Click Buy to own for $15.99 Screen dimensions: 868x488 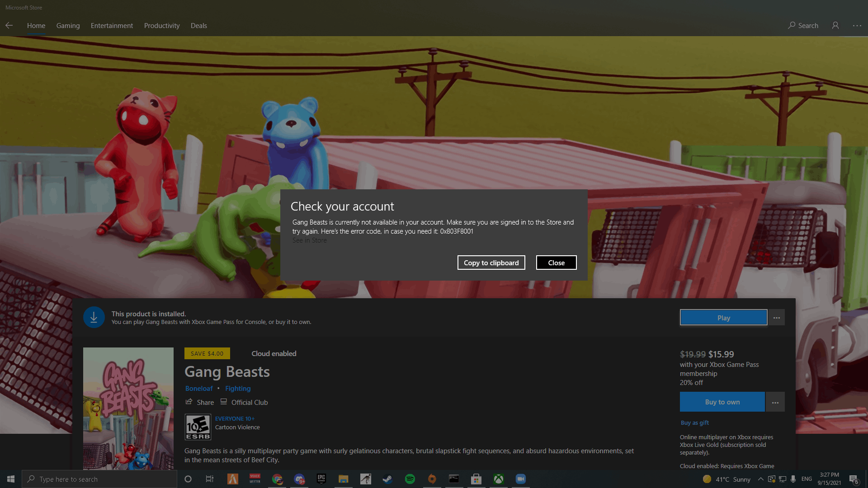[x=722, y=402]
